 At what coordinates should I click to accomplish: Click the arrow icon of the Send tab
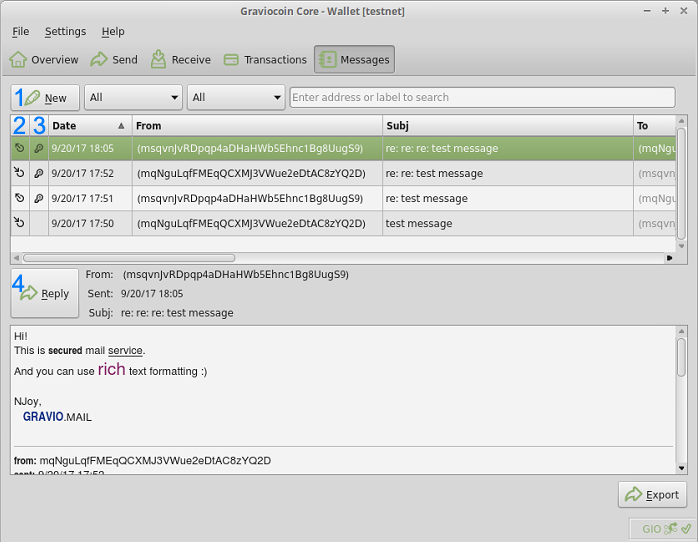tap(99, 59)
